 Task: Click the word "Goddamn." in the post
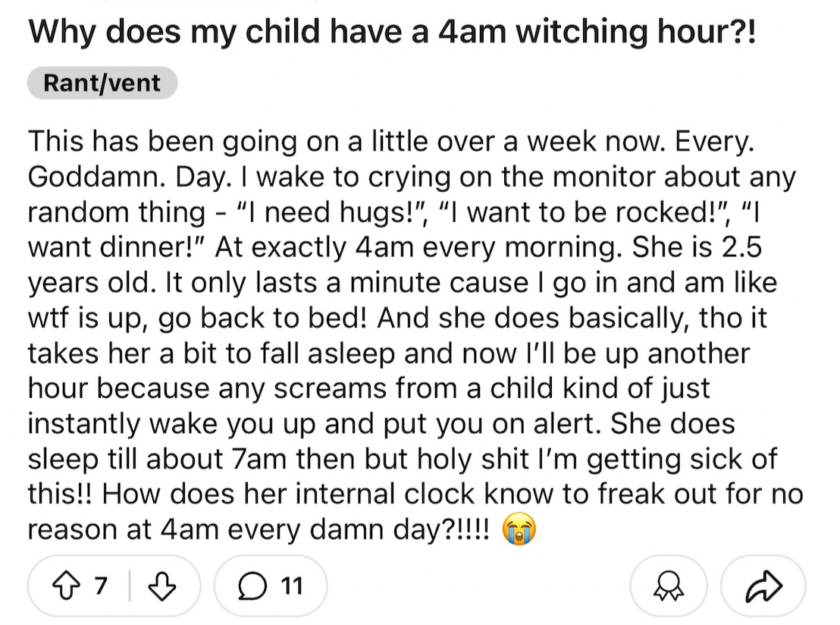[97, 177]
